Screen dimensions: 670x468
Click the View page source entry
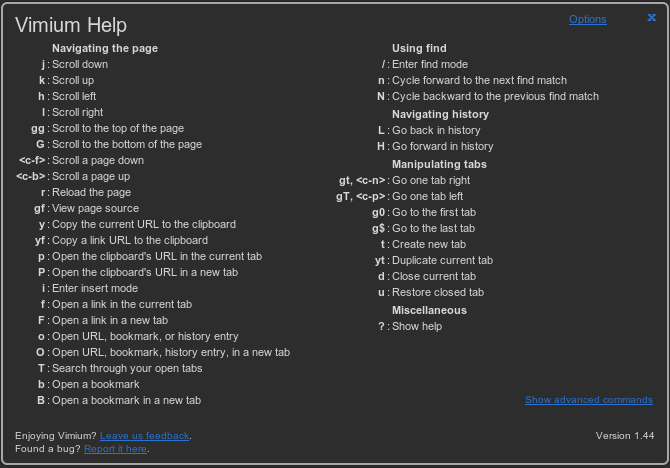click(x=94, y=208)
